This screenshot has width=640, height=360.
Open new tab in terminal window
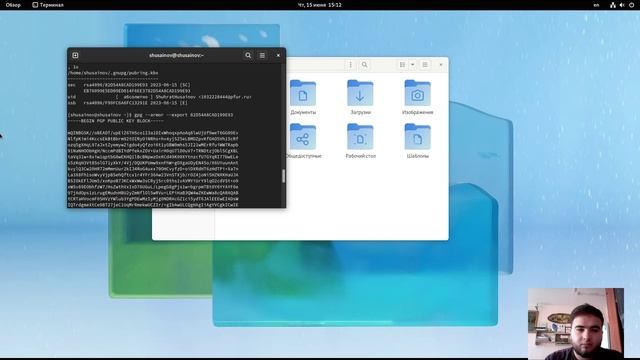click(x=75, y=55)
